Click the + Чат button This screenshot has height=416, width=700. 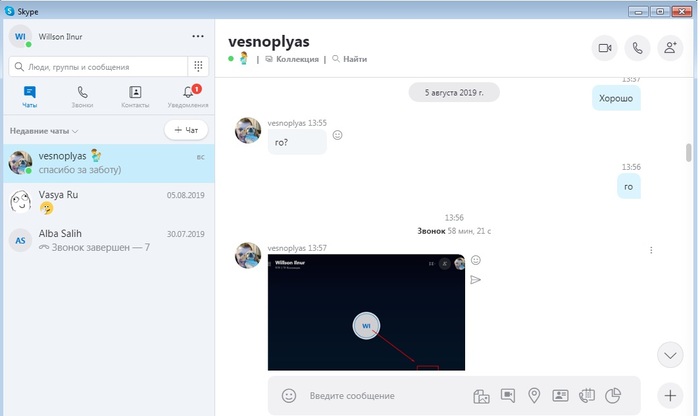click(x=186, y=130)
